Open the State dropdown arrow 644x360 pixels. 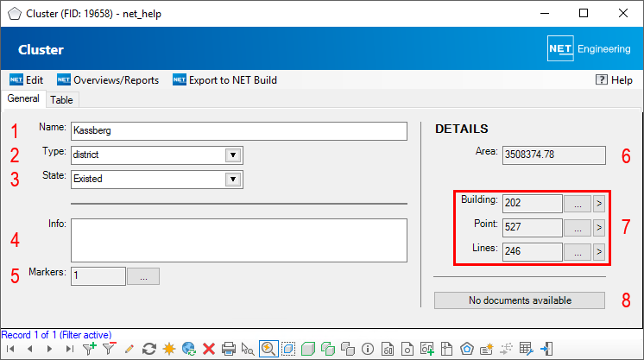coord(233,180)
